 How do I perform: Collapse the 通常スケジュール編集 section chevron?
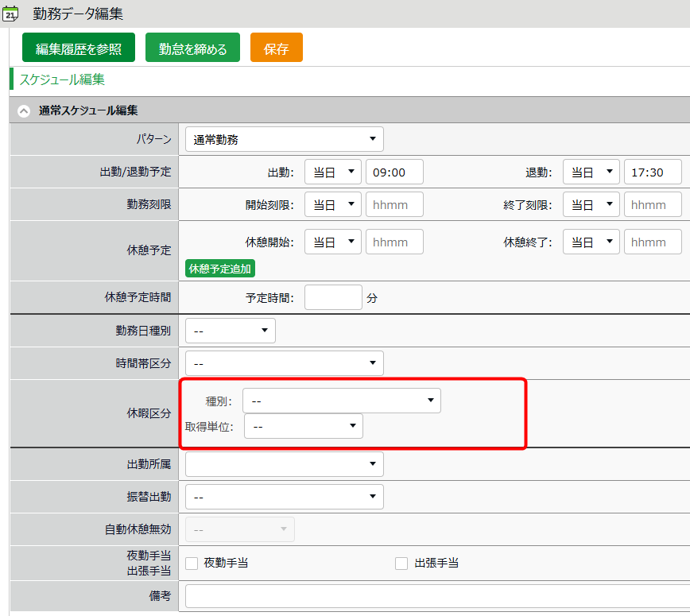click(24, 111)
